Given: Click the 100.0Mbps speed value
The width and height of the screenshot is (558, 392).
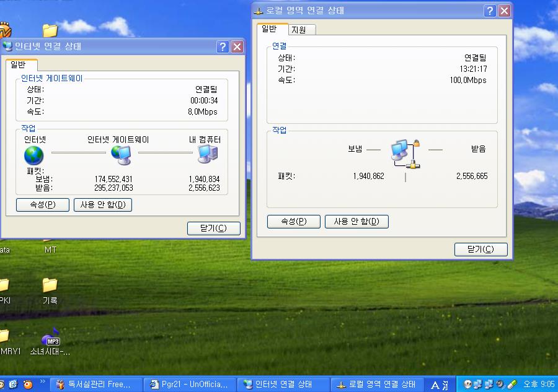Looking at the screenshot, I should pos(467,80).
